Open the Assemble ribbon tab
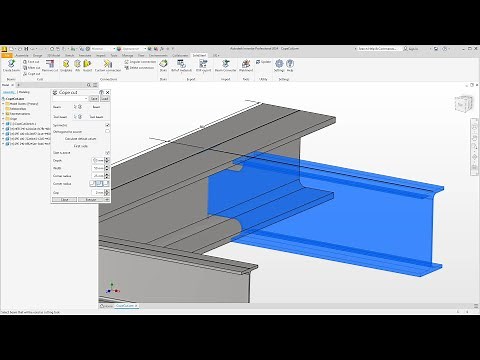Screen dimensions: 480x360 pyautogui.click(x=22, y=55)
